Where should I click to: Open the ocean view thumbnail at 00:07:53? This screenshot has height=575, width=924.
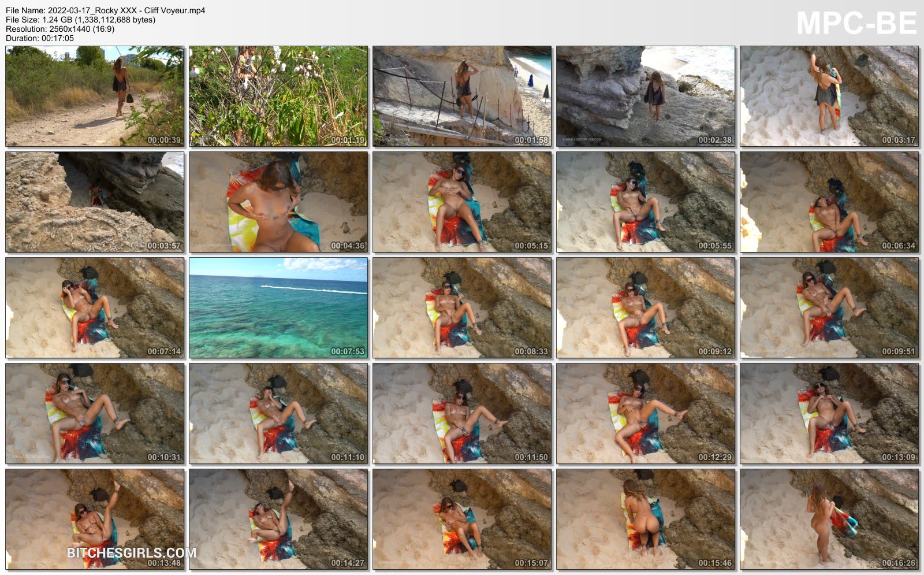(278, 307)
